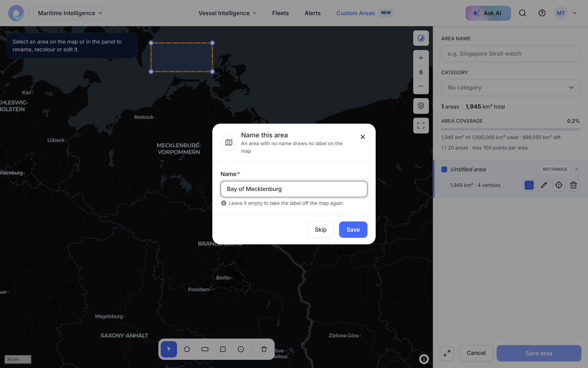
Task: Zoom in the map with plus
Action: 421,58
